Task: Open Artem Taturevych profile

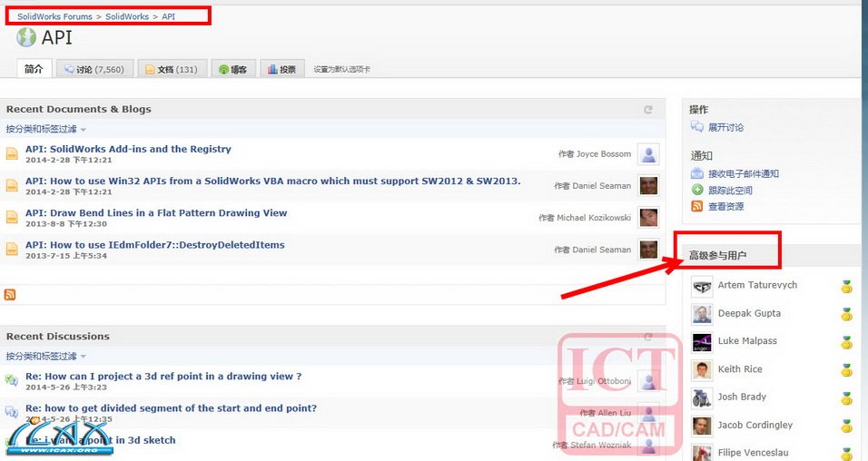Action: pos(757,285)
